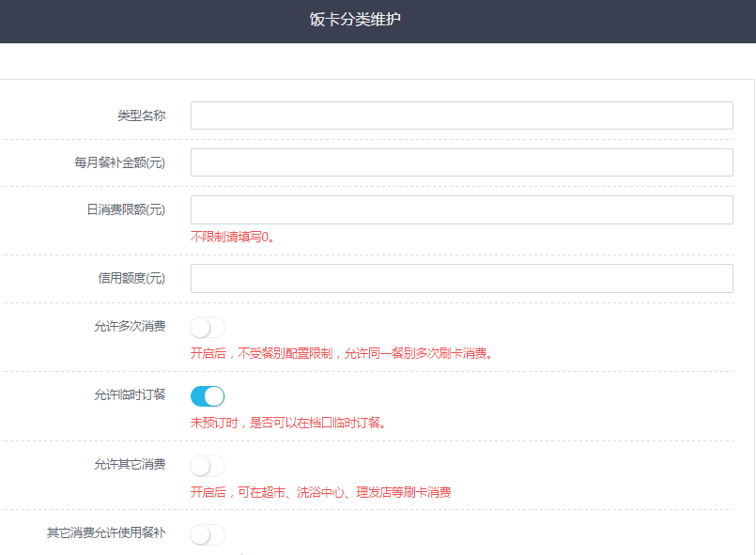Click the 每月餐补金额(元) label text
756x555 pixels.
[120, 162]
